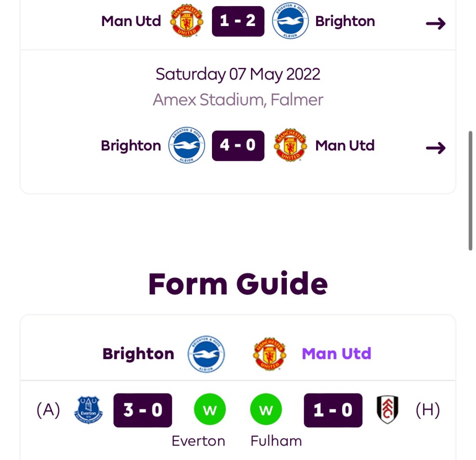Viewport: 476px width, 460px height.
Task: Click the 3 - 0 Everton score box
Action: 143,410
